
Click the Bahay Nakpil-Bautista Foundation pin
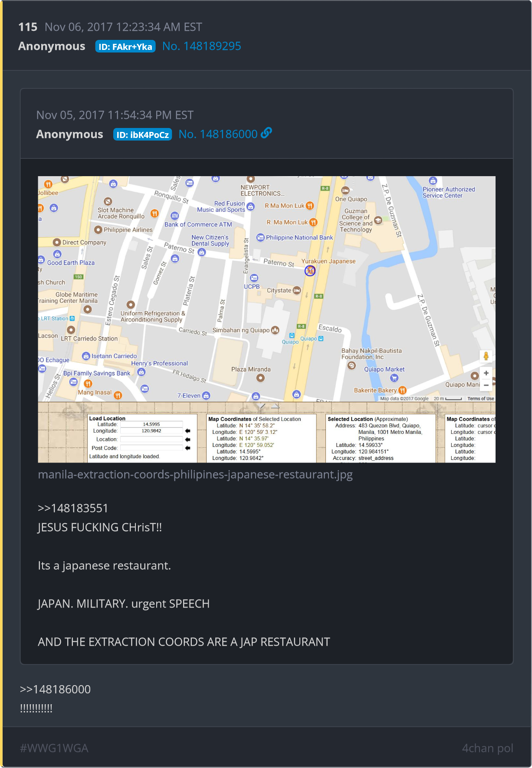click(351, 365)
